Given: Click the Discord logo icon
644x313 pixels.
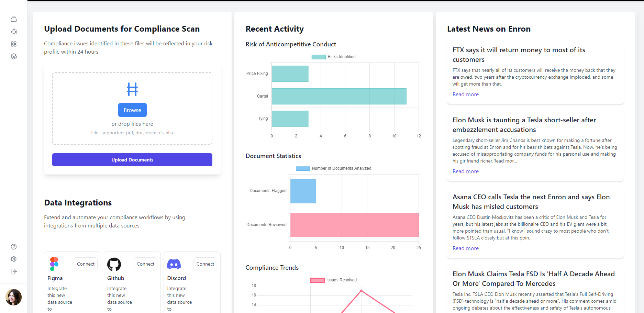Looking at the screenshot, I should coord(174,264).
